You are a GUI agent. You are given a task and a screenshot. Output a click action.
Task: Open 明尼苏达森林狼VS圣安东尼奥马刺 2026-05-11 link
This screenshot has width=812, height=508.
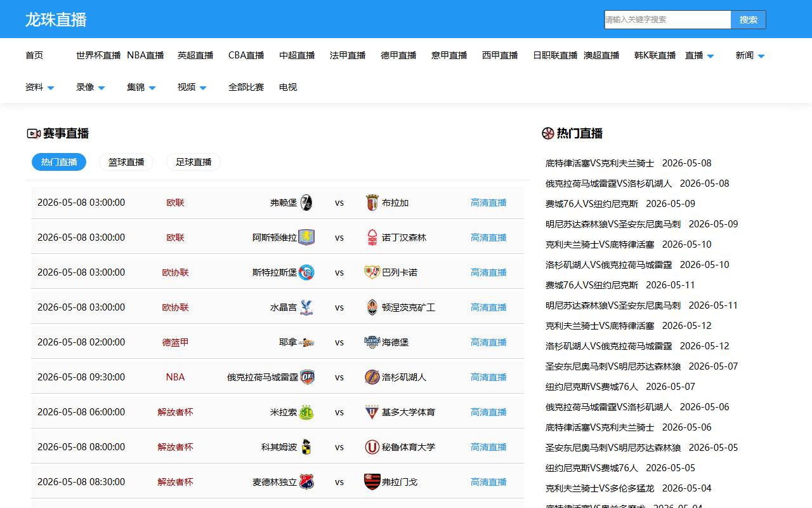coord(642,305)
